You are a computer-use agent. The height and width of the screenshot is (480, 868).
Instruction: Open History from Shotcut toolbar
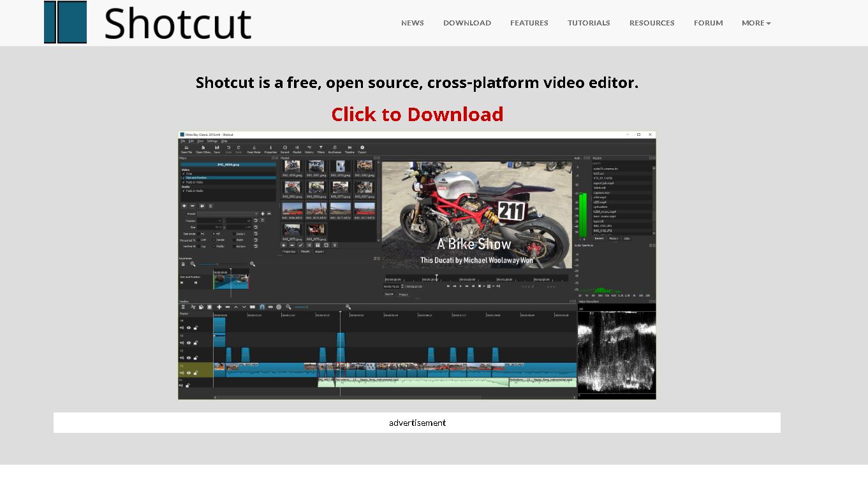tap(309, 149)
